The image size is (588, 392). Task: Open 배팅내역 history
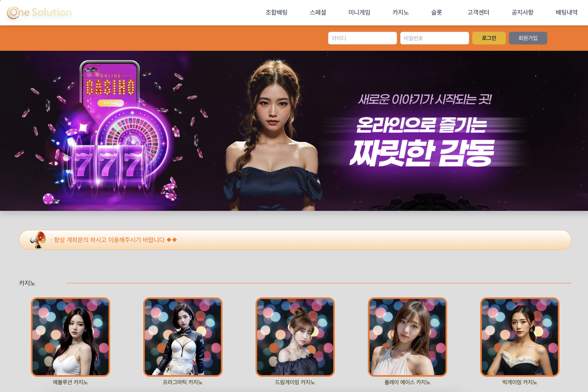pos(566,12)
